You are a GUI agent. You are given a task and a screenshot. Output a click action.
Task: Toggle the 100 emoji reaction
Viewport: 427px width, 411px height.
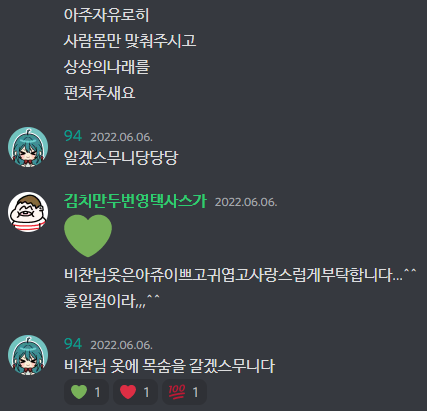tap(184, 392)
